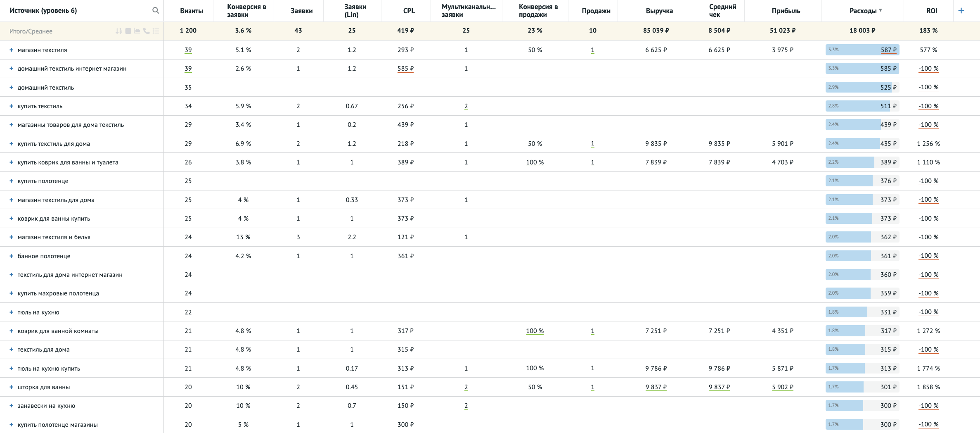Click the search icon beside Источник header
The width and height of the screenshot is (980, 433).
156,11
